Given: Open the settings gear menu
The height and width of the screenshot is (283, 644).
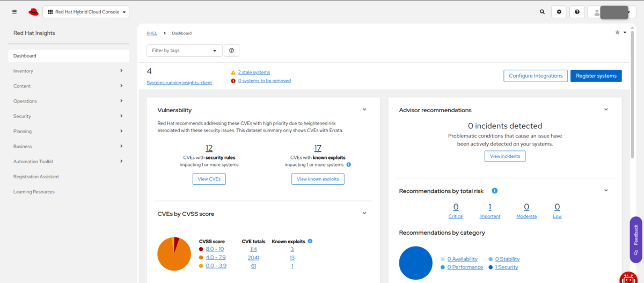Looking at the screenshot, I should click(559, 12).
